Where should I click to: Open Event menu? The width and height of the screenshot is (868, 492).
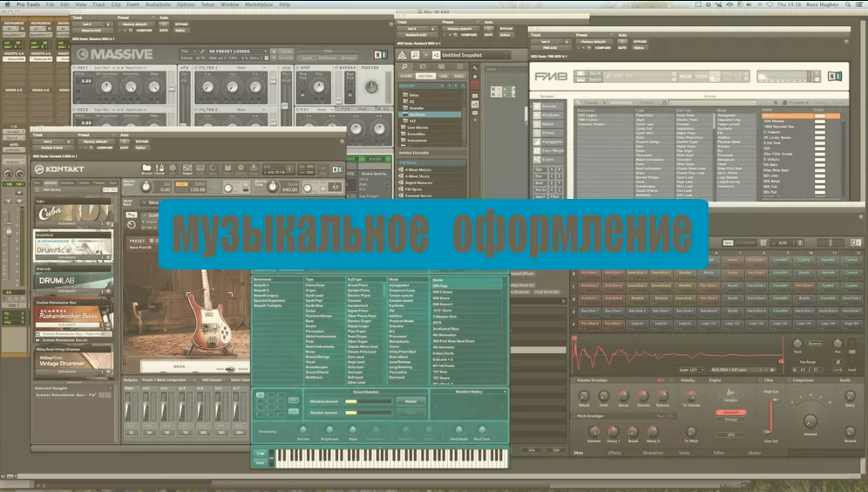(132, 4)
